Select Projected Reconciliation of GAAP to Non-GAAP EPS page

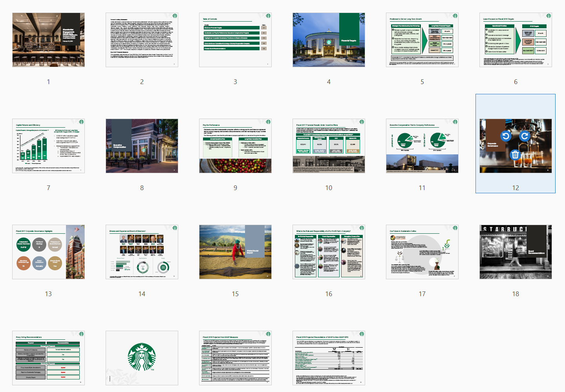[329, 358]
